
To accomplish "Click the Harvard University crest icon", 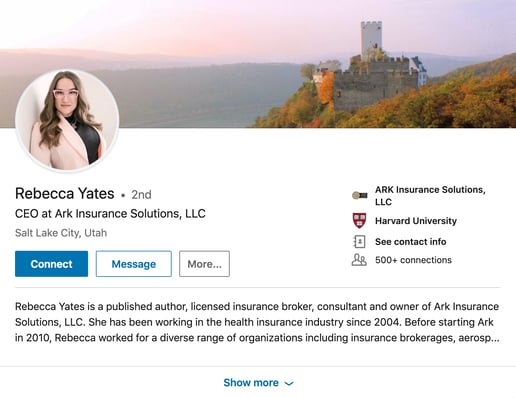I will 359,221.
